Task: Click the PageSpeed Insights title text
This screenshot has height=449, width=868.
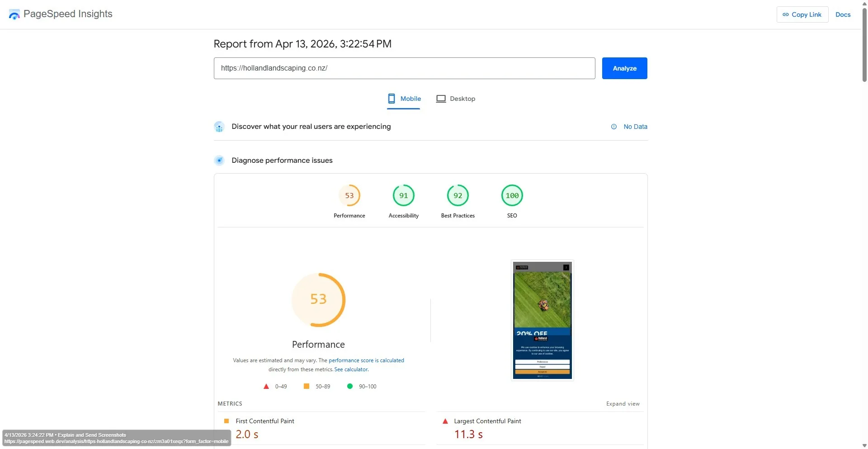Action: 68,14
